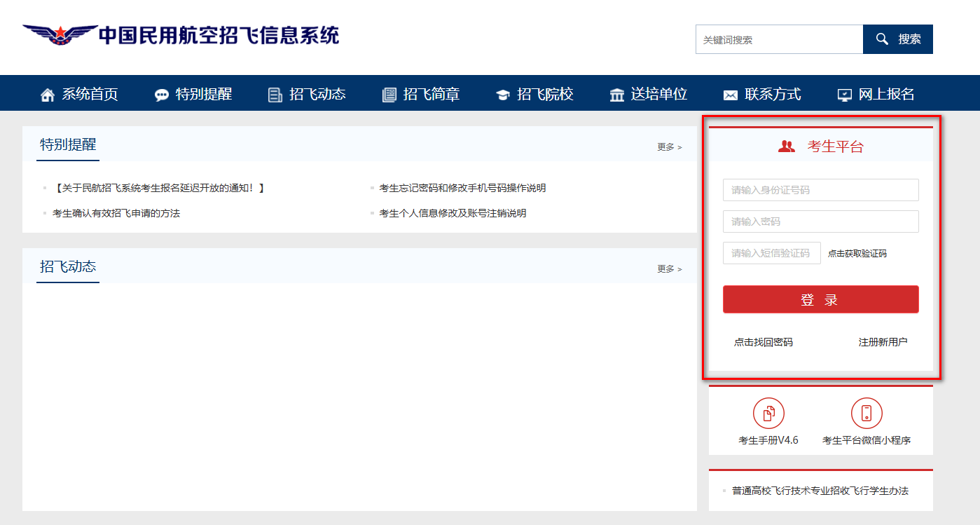
Task: Click the document icon beside 招飞动态
Action: click(x=275, y=95)
